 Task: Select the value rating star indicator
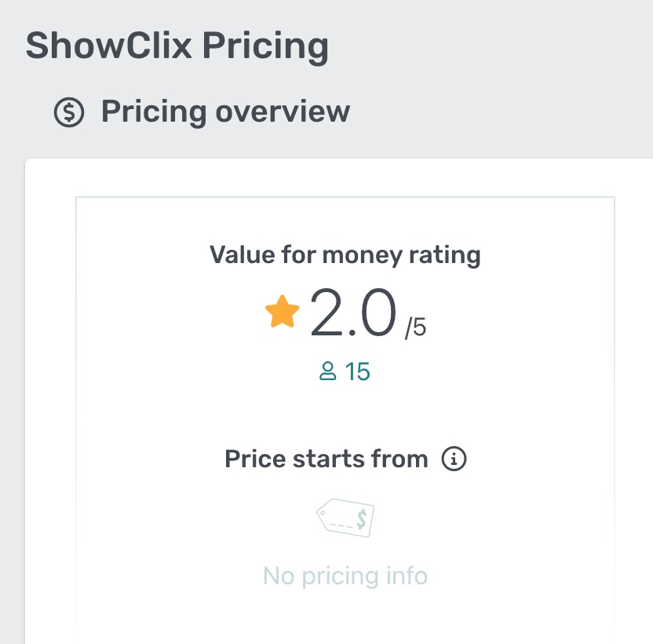tap(280, 312)
